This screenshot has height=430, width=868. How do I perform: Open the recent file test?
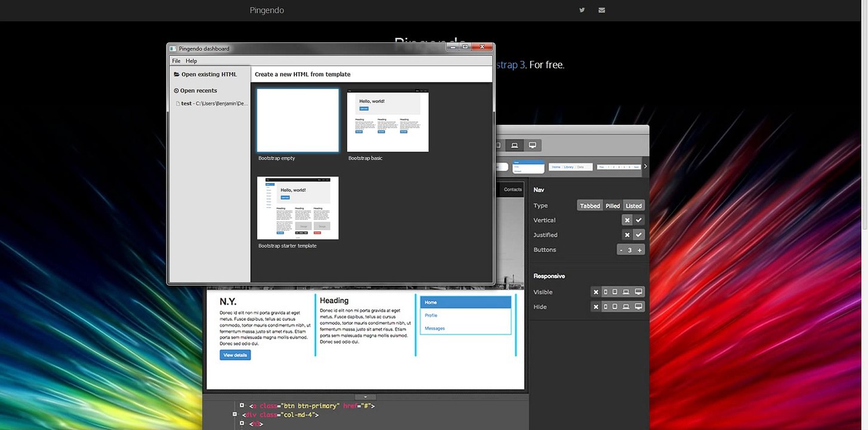pos(212,103)
